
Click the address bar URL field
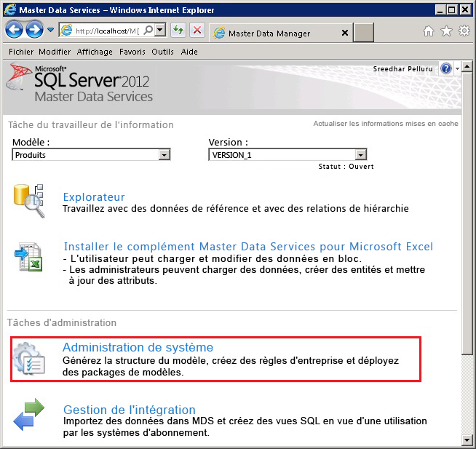click(108, 31)
